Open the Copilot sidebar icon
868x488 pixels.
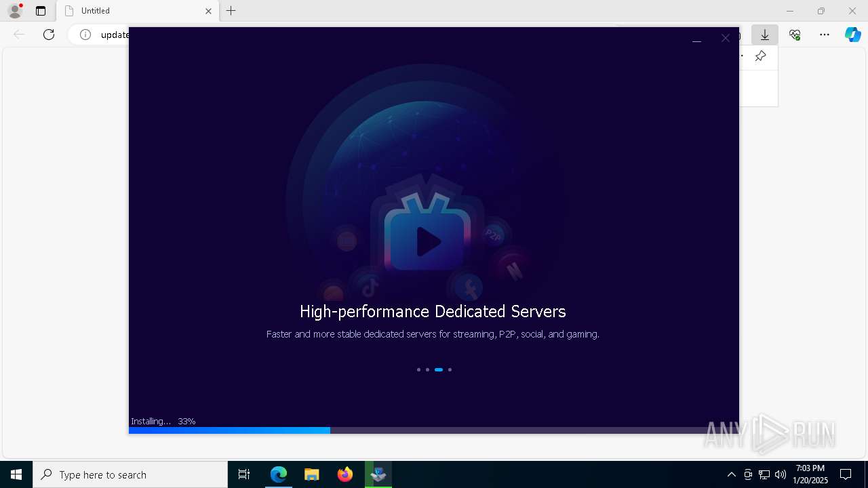pyautogui.click(x=853, y=35)
